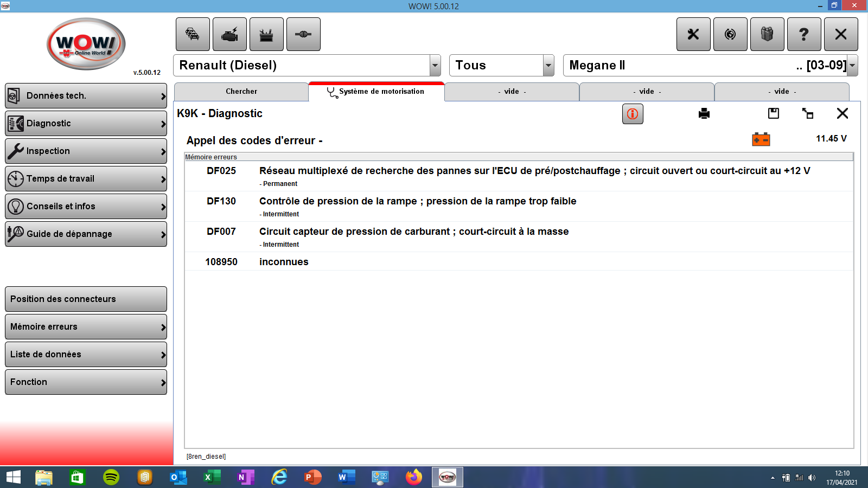This screenshot has width=868, height=488.
Task: Click the 'Mémoire erreurs' list header
Action: (x=211, y=157)
